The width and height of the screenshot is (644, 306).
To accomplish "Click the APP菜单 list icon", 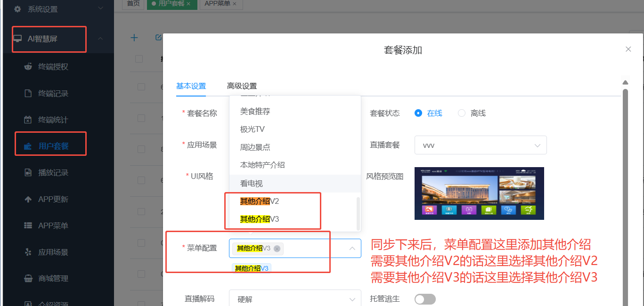I will (28, 225).
